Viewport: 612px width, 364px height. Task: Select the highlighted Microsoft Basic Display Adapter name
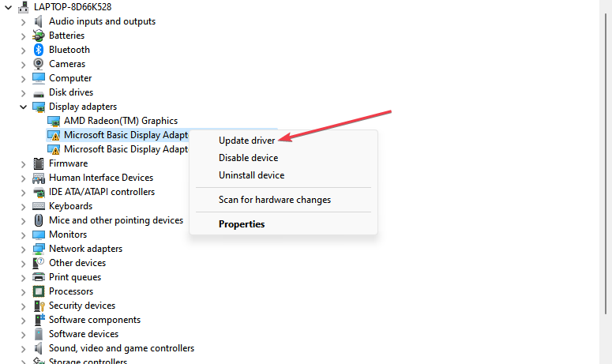point(126,135)
